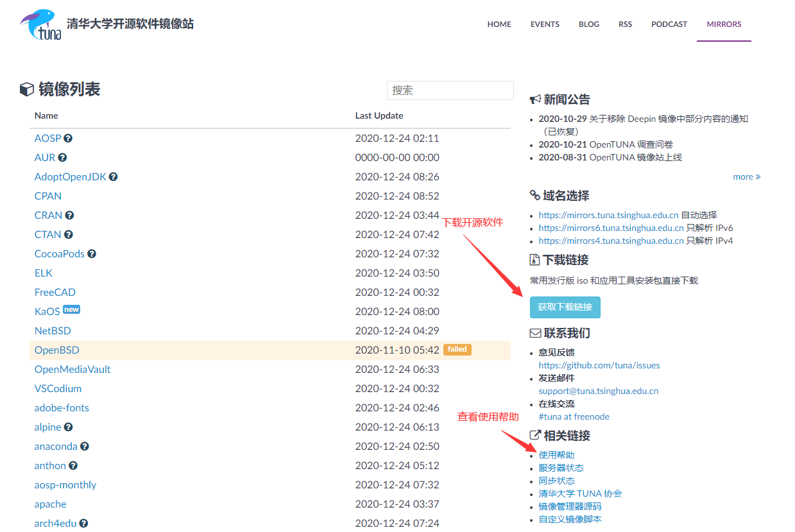Open the OpenTUNA 调查问卷 news item
This screenshot has height=532, width=795.
click(606, 144)
